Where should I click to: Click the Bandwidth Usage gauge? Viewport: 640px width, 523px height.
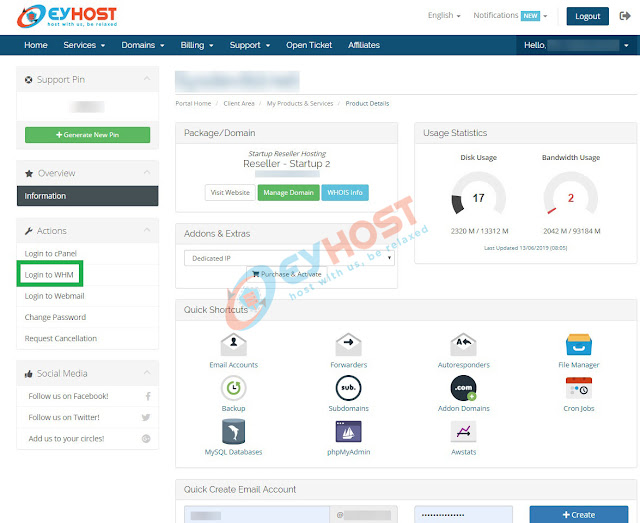point(571,194)
